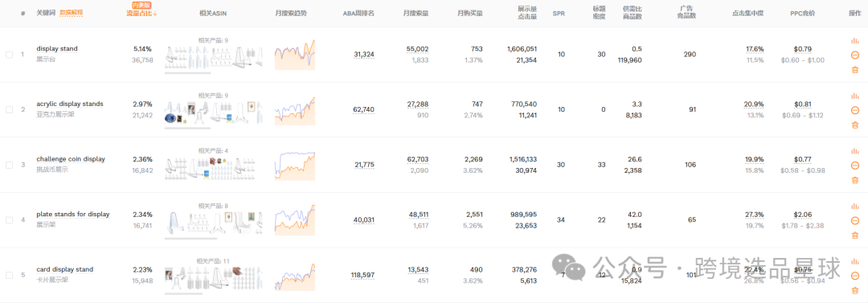Tick checkbox for card display stand row

coord(9,275)
